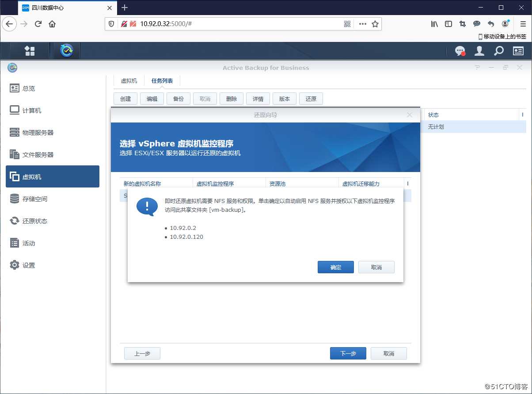The height and width of the screenshot is (394, 532).
Task: Click browser address bar URL
Action: 166,24
